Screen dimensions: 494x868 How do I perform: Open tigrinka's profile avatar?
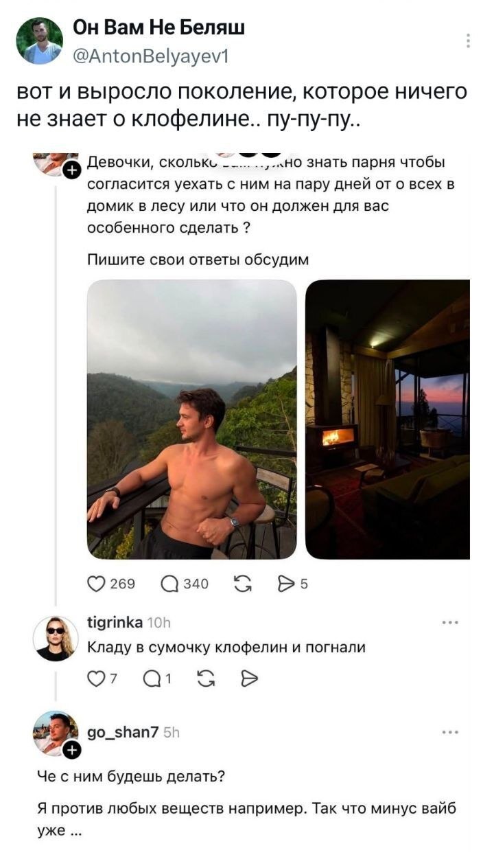56,638
